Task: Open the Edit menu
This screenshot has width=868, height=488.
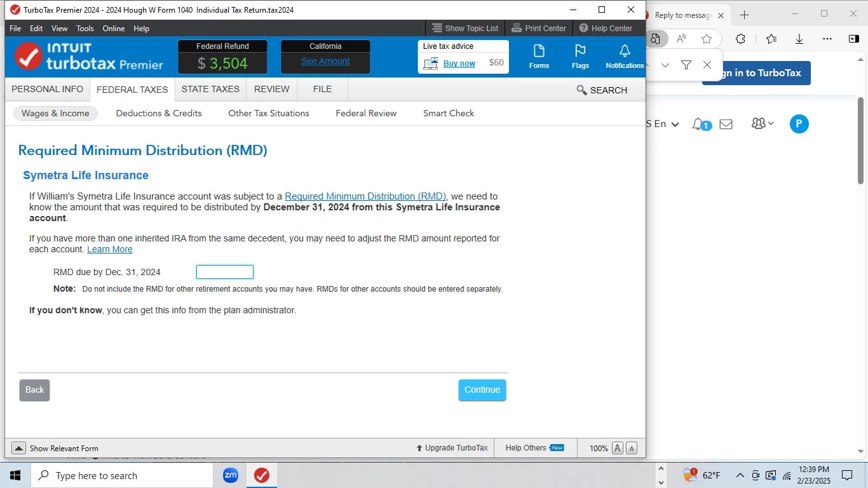Action: (x=36, y=28)
